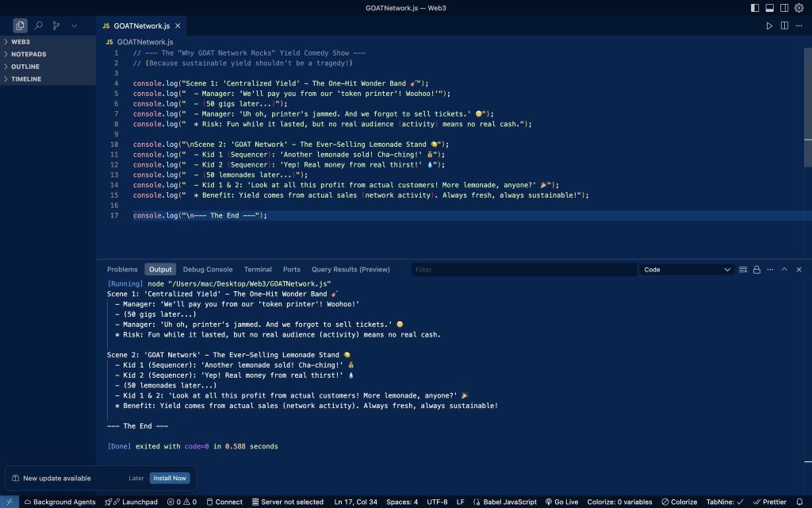Clear the output panel list icon
812x508 pixels.
(x=743, y=270)
